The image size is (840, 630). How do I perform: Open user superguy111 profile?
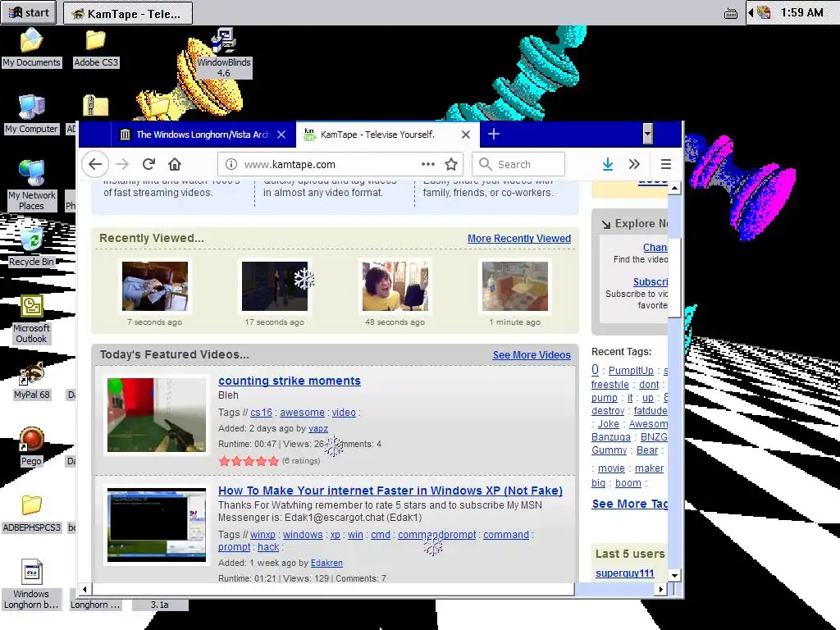[624, 573]
